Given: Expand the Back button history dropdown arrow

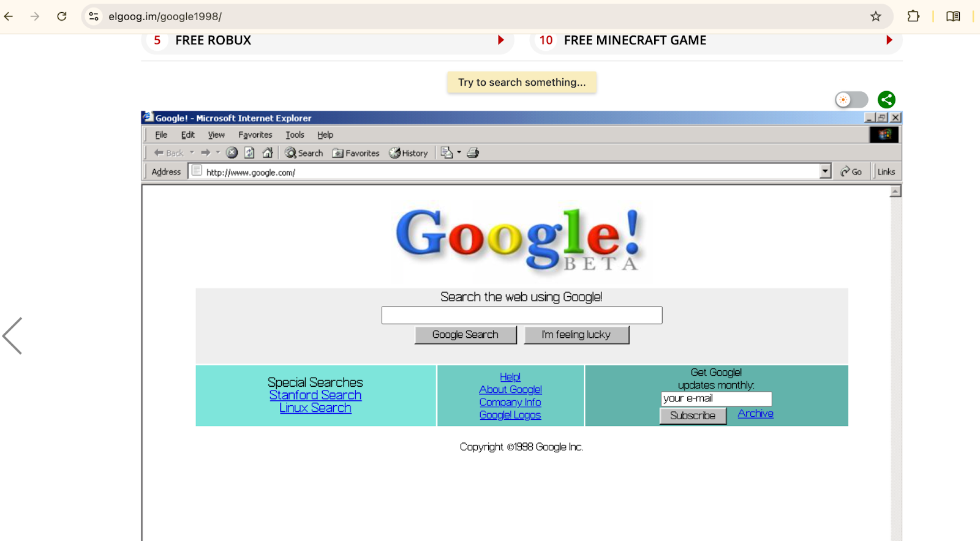Looking at the screenshot, I should (192, 152).
